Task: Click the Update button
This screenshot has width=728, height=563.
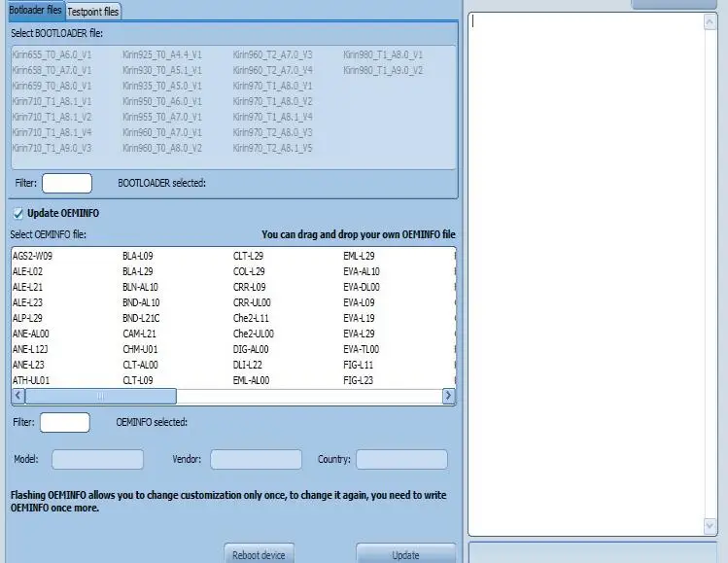Action: [405, 554]
